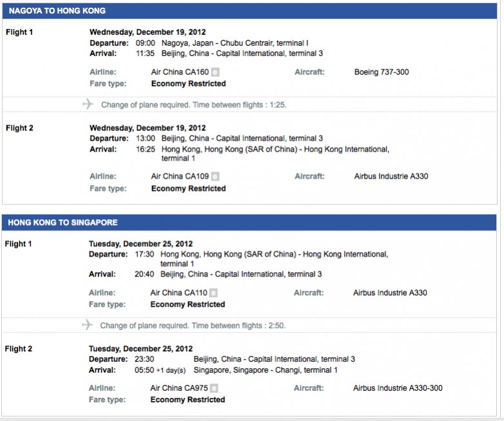Screen dimensions: 504x421
Task: Click the e-ticket icon beside Air China CA110
Action: point(213,293)
